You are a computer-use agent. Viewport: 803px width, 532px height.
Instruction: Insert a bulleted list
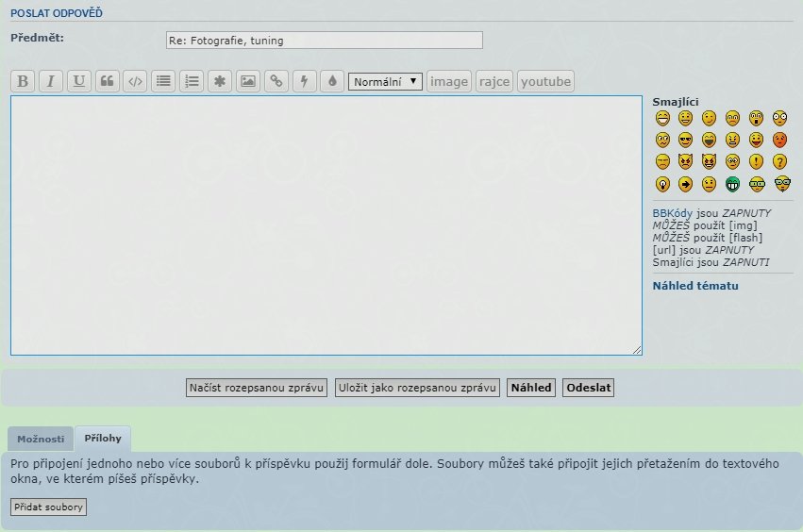[164, 81]
